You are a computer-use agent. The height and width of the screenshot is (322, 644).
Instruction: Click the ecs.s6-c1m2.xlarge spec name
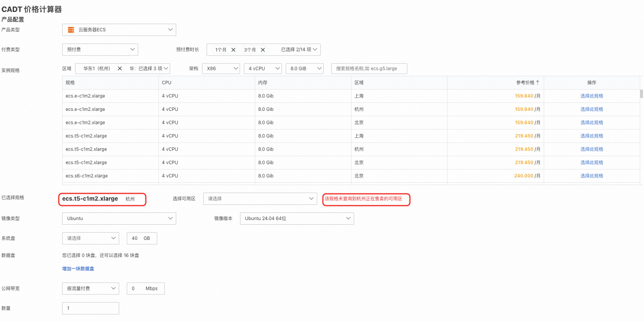[87, 176]
